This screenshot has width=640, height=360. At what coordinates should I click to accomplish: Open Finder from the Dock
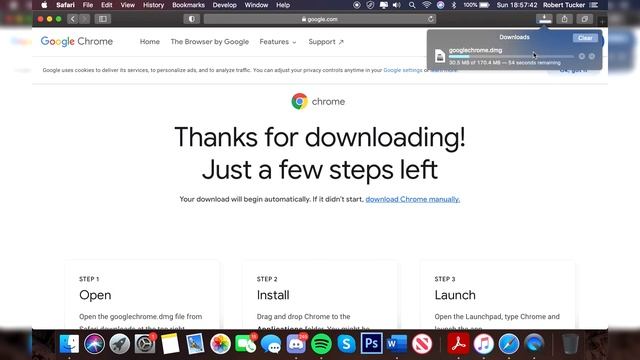[69, 344]
